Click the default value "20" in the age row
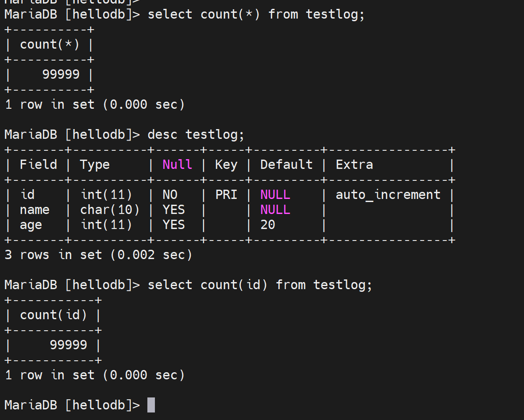This screenshot has height=420, width=524. click(268, 225)
